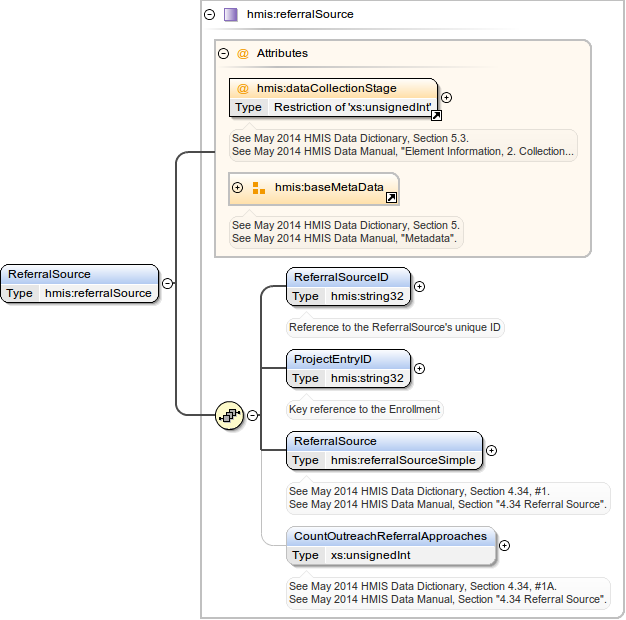Click the hmis:baseMetaData attribute group icon
Viewport: 626px width, 620px height.
tap(259, 187)
